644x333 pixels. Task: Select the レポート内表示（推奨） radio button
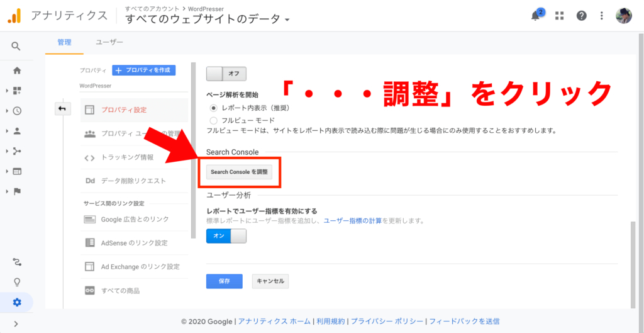[x=213, y=108]
